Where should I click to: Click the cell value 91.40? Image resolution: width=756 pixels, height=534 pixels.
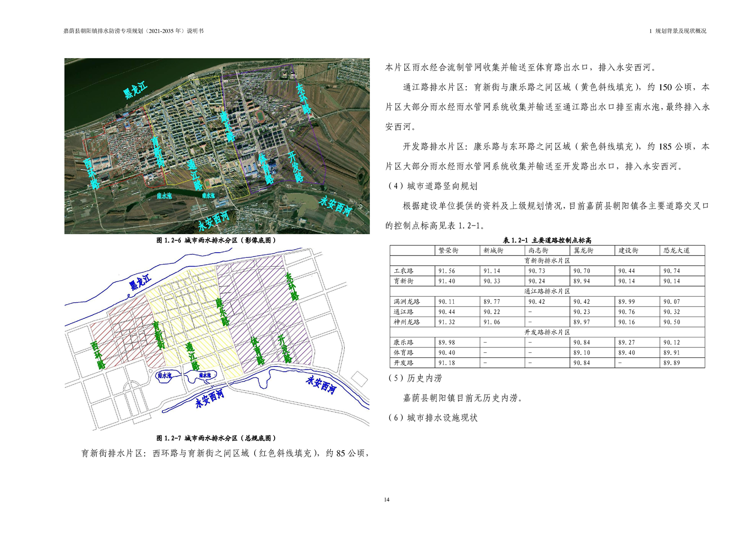click(447, 281)
